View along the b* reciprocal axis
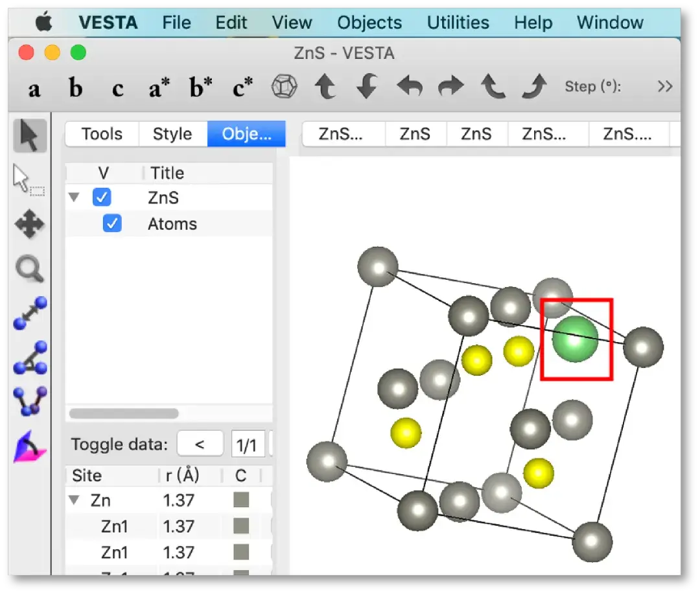 pyautogui.click(x=201, y=87)
